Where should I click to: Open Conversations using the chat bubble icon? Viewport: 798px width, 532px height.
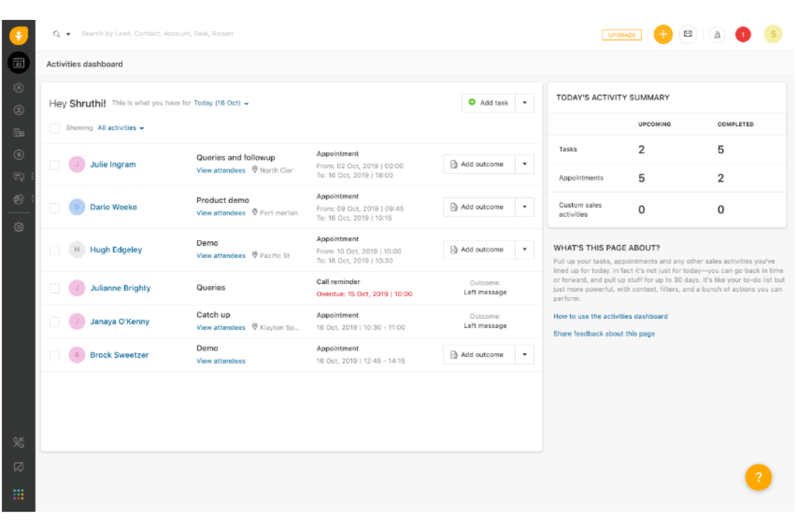(x=19, y=176)
